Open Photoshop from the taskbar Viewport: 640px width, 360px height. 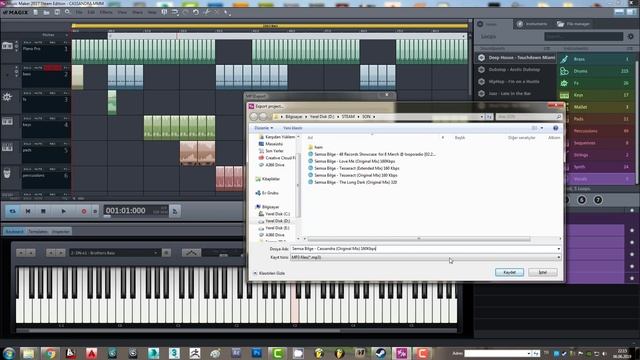256,353
